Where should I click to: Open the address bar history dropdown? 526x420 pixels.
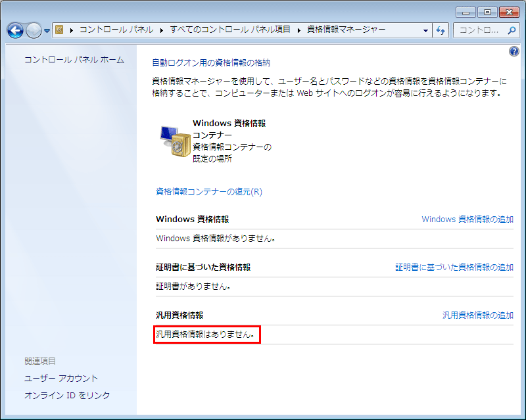(425, 30)
